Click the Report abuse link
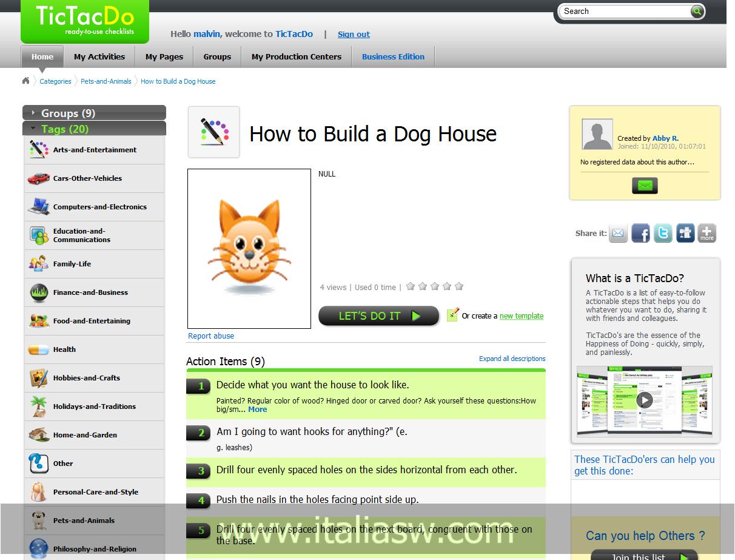The height and width of the screenshot is (560, 735). tap(211, 336)
